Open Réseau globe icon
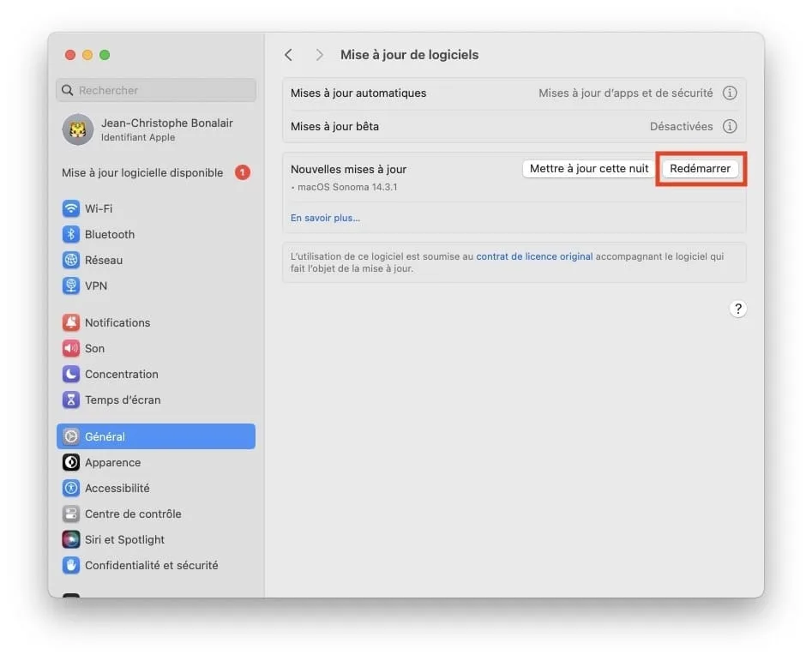Image resolution: width=812 pixels, height=661 pixels. click(71, 260)
